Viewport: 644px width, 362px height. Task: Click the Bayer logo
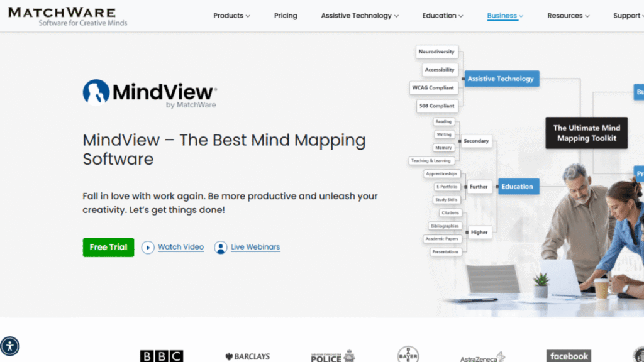point(408,355)
